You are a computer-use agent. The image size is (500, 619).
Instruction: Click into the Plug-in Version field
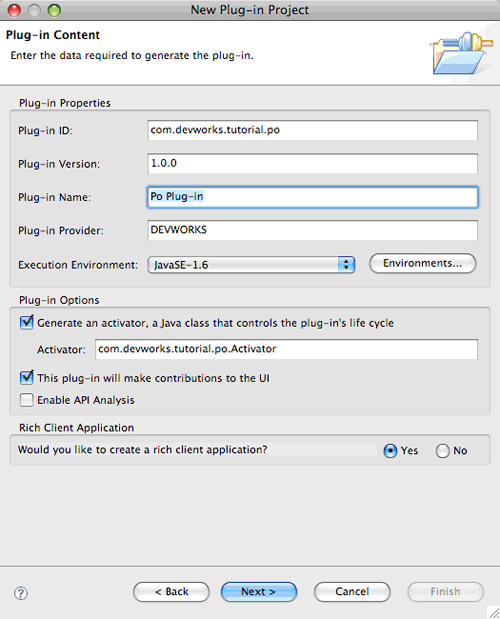[313, 163]
